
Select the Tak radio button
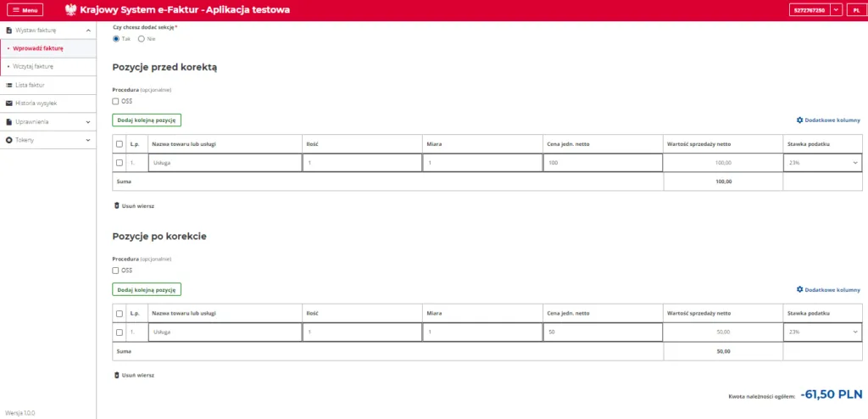(x=116, y=39)
